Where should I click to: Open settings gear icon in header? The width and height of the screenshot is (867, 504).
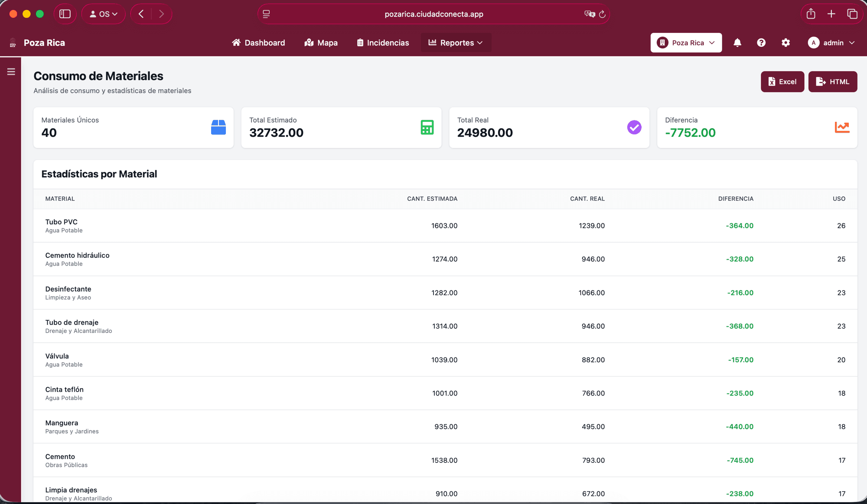click(x=786, y=42)
